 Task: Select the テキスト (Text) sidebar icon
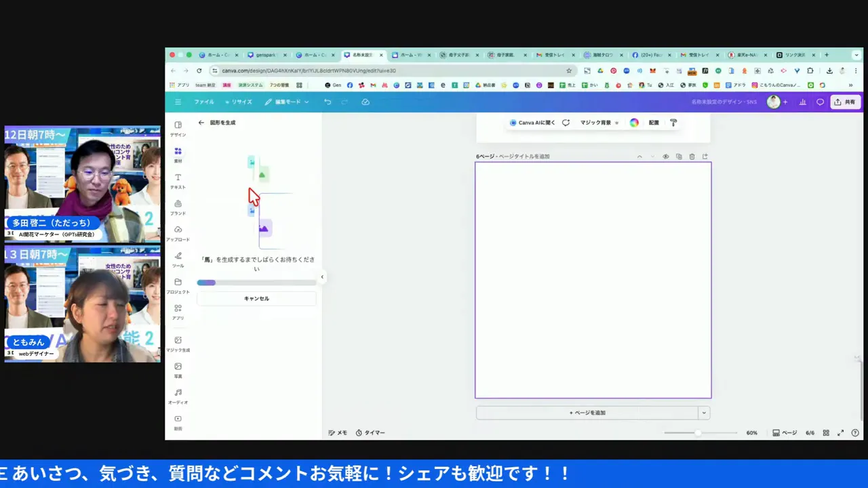pos(178,181)
